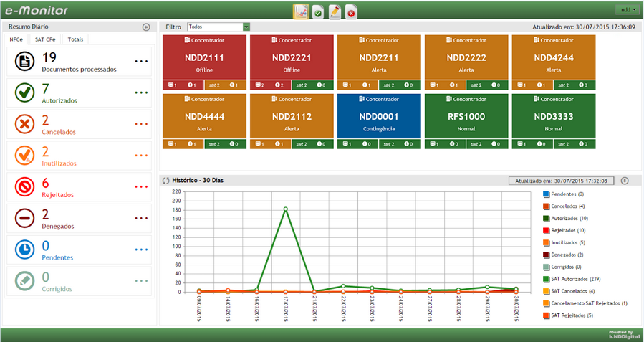Refresh the Histórico 30 Dias chart
The height and width of the screenshot is (342, 644).
(x=166, y=181)
